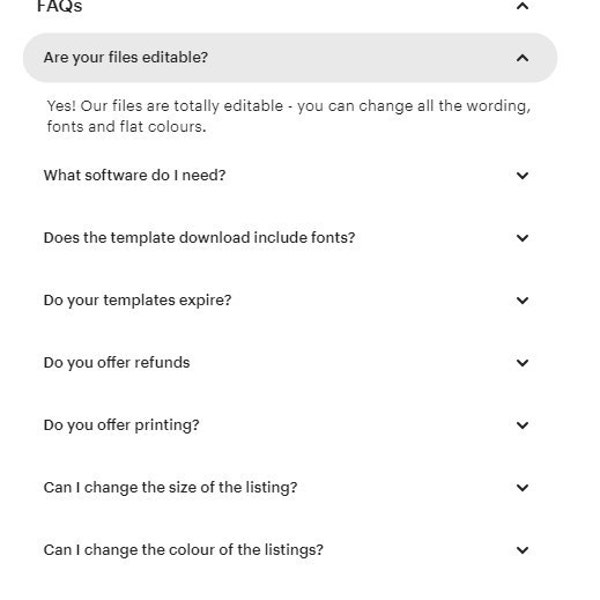Viewport: 600px width, 600px height.
Task: Collapse chevron beside 'Are your files editable?'
Action: 522,58
